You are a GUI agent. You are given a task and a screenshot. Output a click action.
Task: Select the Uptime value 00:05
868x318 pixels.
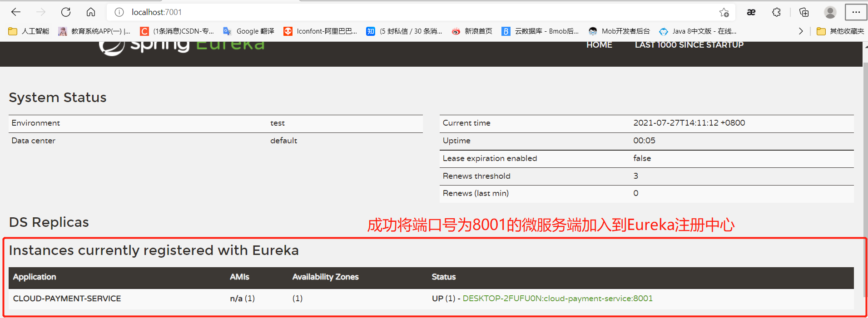pyautogui.click(x=644, y=141)
